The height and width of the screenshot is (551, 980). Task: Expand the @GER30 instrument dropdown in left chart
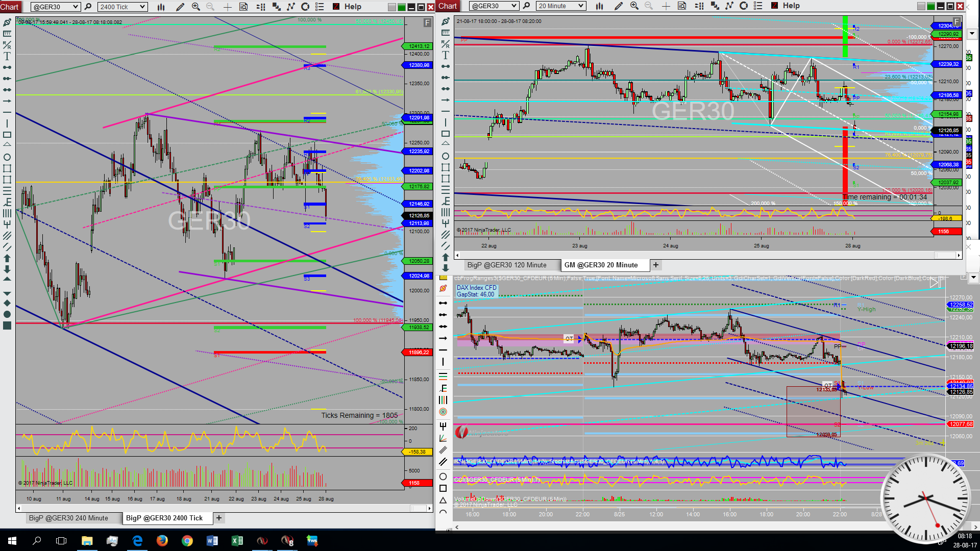click(x=76, y=7)
